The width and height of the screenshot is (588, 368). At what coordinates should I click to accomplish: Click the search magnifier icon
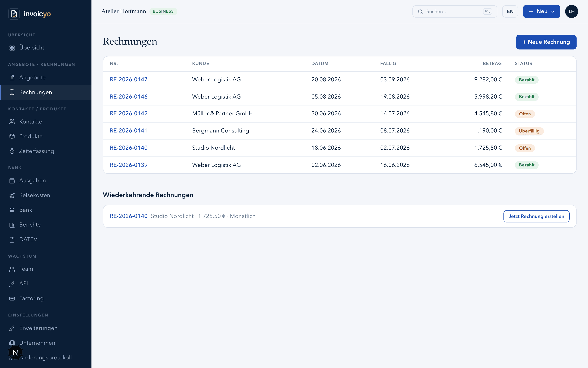[x=420, y=12]
